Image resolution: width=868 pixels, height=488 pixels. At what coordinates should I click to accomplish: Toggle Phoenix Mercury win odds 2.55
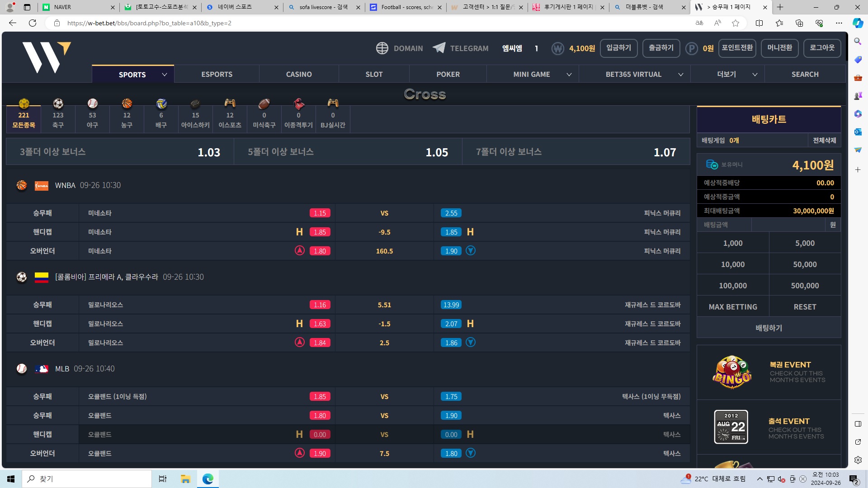(451, 213)
